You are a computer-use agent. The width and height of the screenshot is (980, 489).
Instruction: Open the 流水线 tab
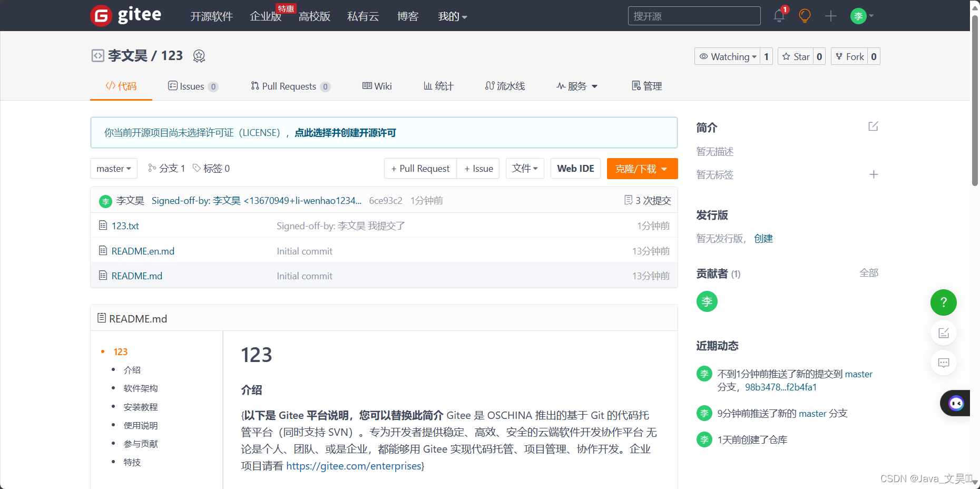(505, 86)
